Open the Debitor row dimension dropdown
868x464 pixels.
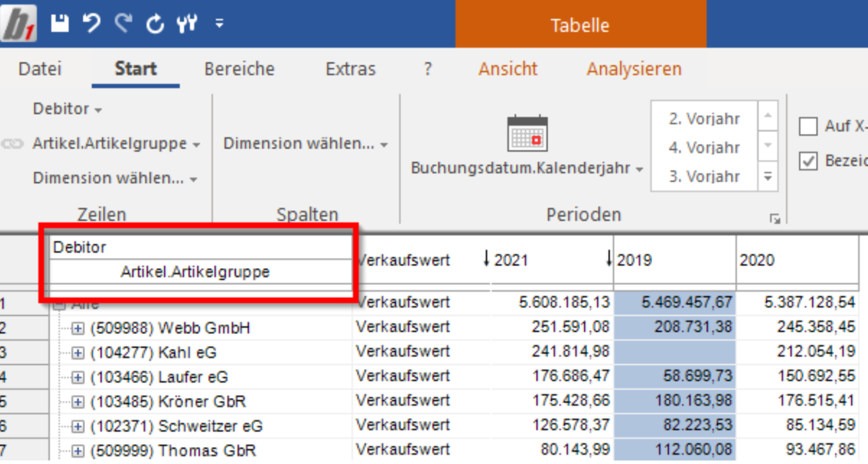tap(67, 109)
